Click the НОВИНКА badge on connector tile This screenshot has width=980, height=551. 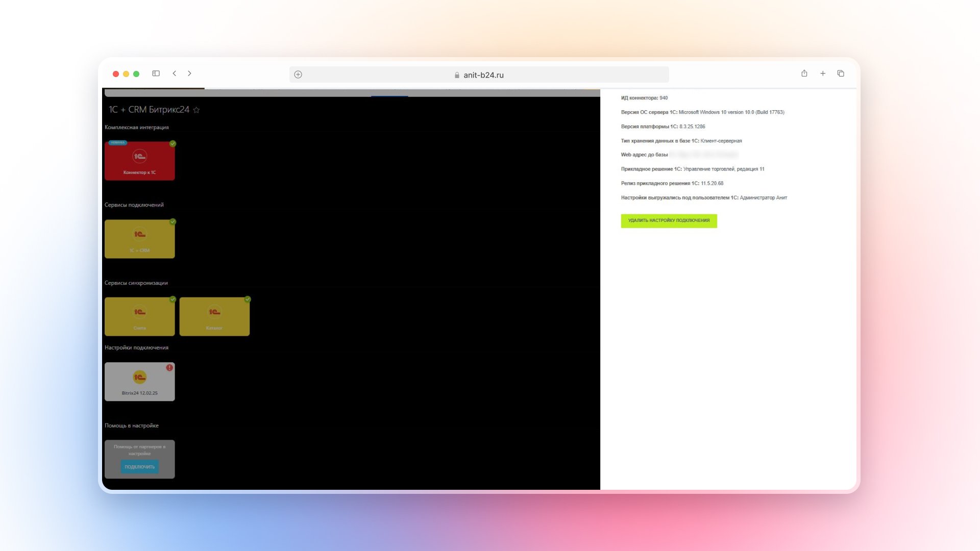pos(117,143)
